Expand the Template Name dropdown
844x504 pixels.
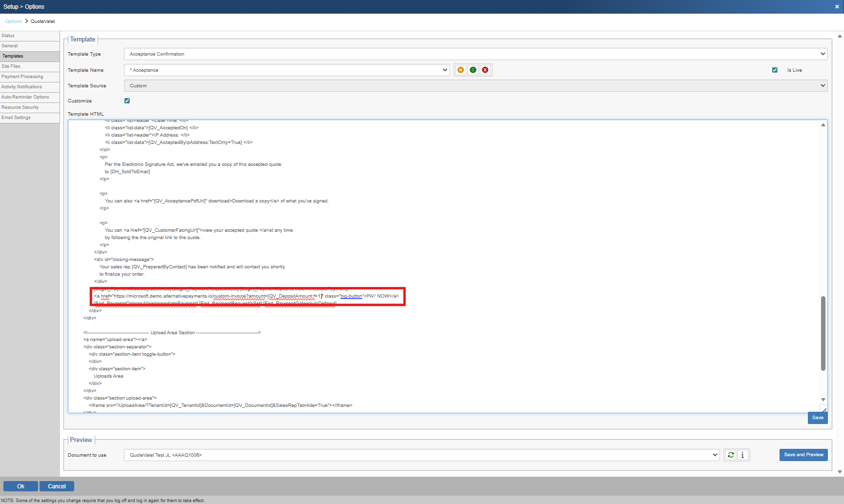287,70
